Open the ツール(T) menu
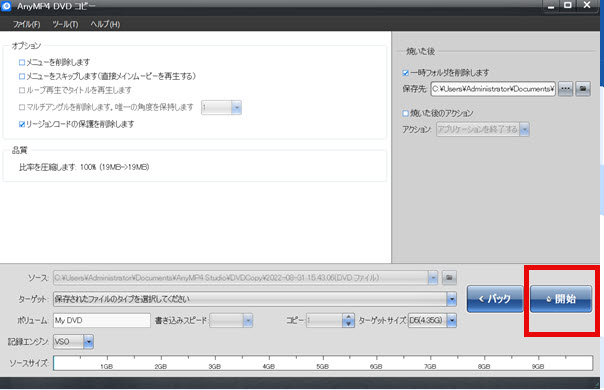 [65, 24]
